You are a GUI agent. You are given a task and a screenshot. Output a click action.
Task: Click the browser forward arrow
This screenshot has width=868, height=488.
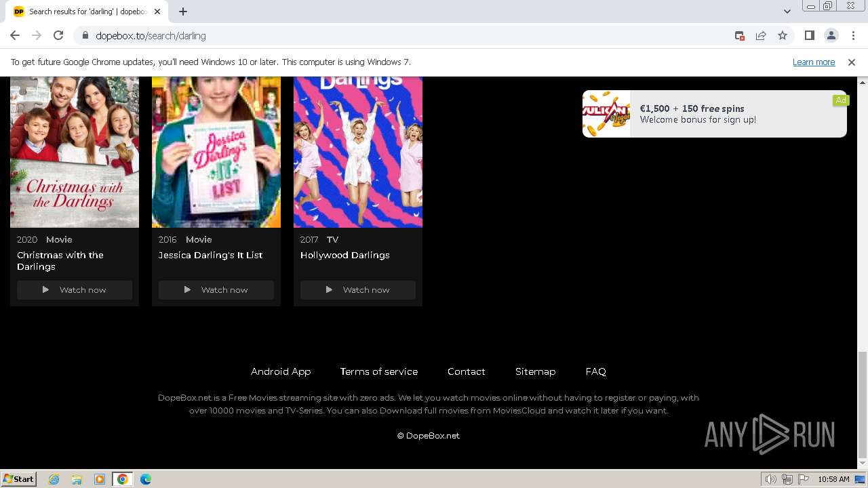tap(37, 35)
